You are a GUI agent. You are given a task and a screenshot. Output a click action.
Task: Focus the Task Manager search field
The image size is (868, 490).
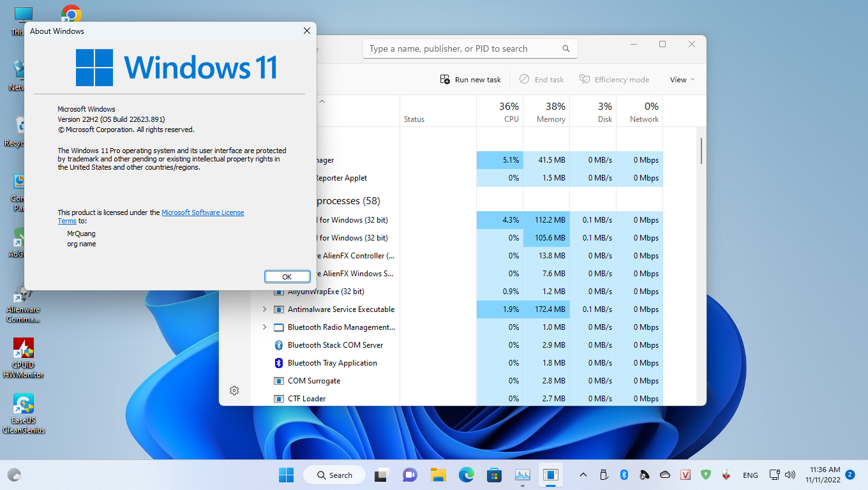point(470,48)
